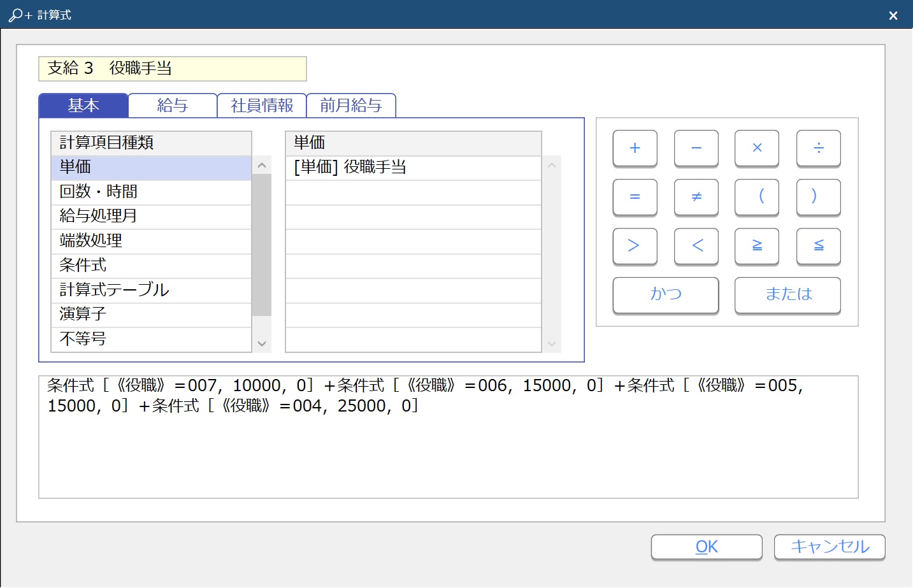Insert the division operator
This screenshot has width=913, height=588.
tap(818, 148)
